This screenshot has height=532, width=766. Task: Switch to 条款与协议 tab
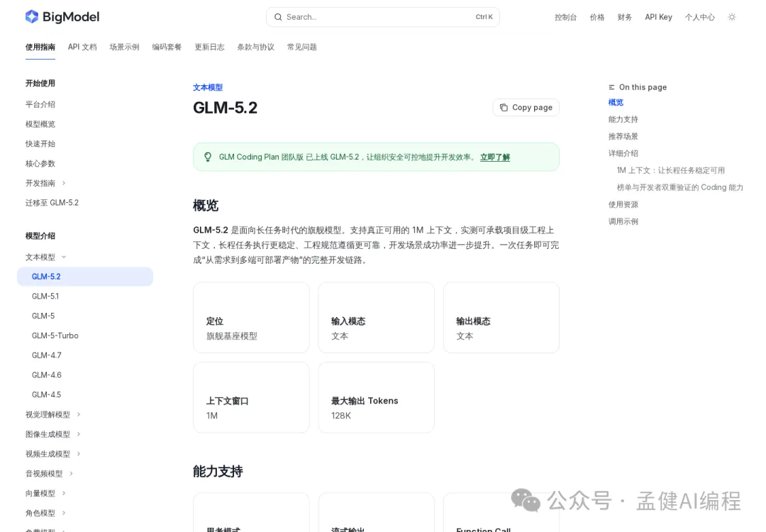coord(255,47)
